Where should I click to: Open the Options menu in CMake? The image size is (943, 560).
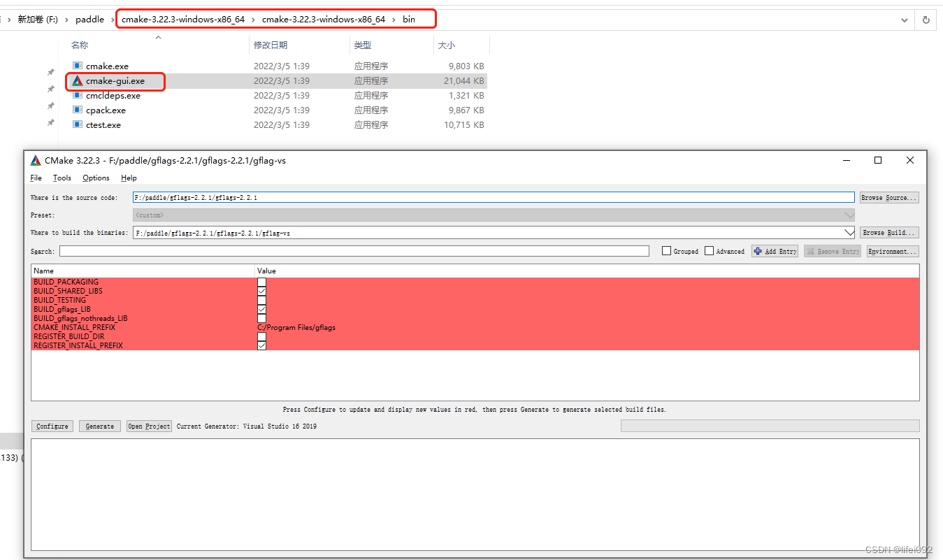coord(96,178)
